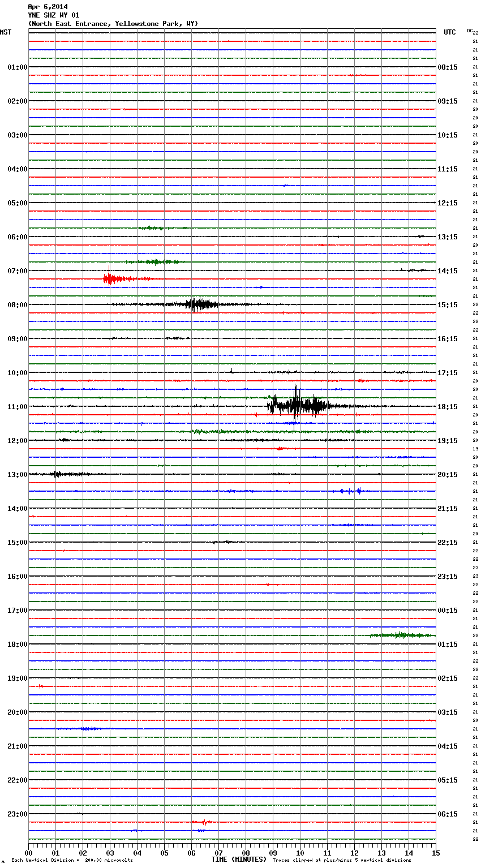Screen dimensions: 481x868
Task: Click the '09:15' UTC time label
Action: point(448,101)
